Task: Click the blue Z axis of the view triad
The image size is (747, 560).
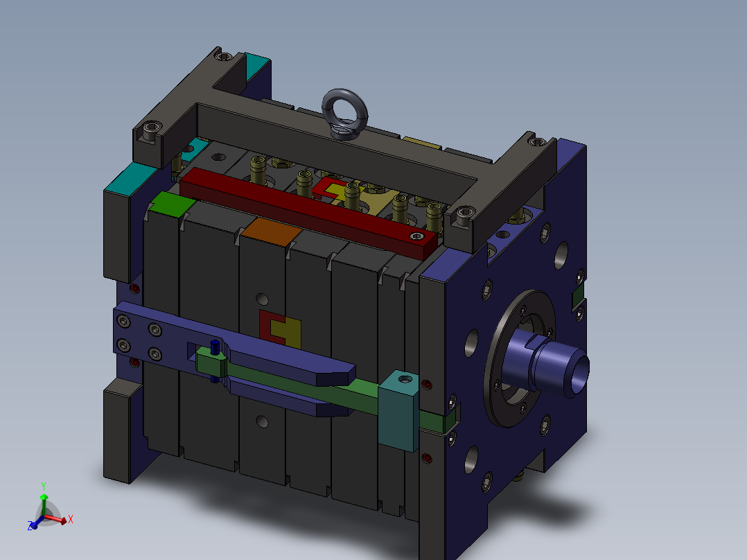Action: [36, 523]
